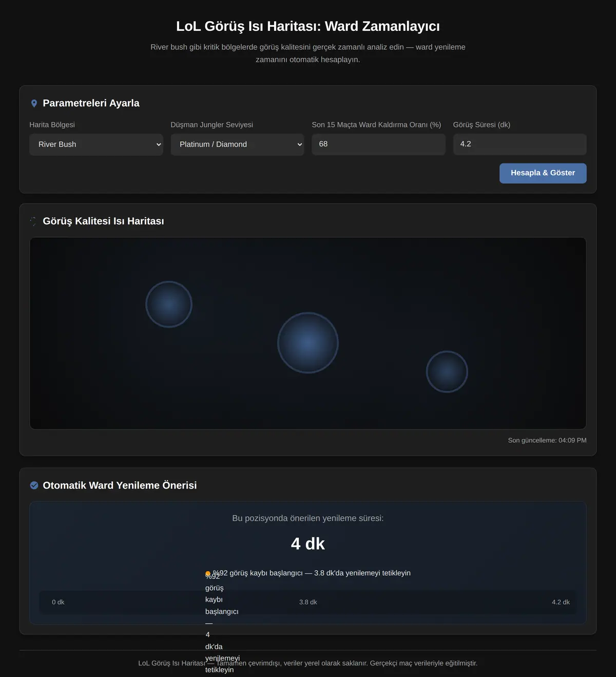
Task: Click the "Otomatik Ward Yenileme Önerisi" heading
Action: tap(120, 485)
